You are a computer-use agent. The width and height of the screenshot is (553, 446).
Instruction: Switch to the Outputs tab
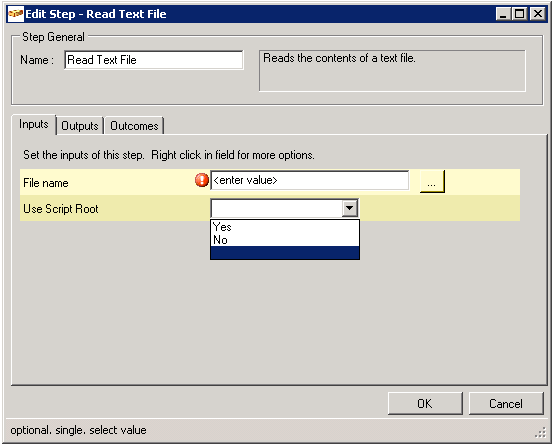[x=80, y=126]
